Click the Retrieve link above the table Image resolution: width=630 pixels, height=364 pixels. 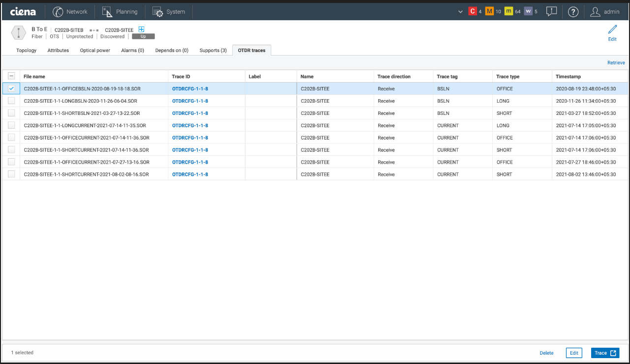point(616,63)
